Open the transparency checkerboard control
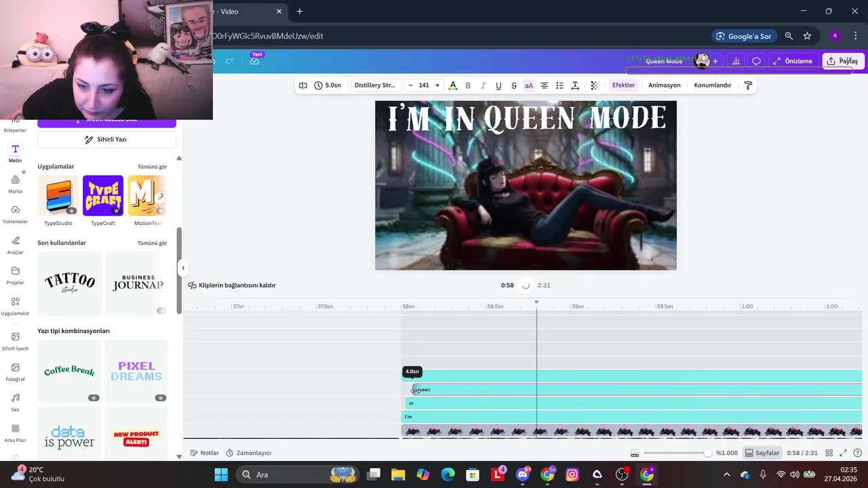 595,85
